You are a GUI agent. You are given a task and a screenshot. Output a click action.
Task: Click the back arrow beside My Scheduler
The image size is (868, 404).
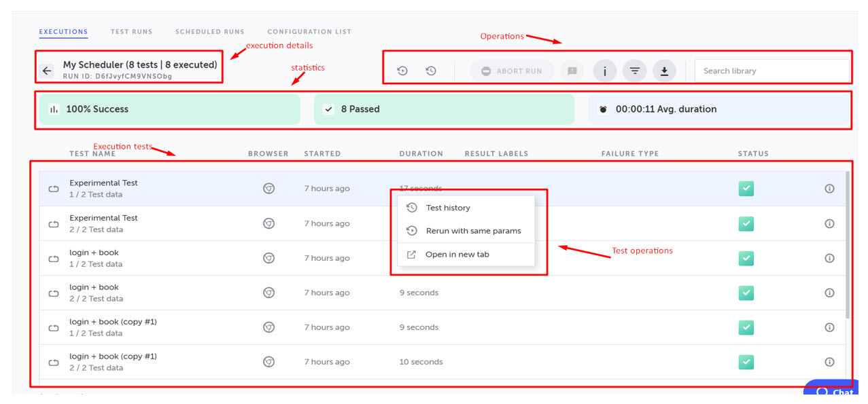coord(47,71)
